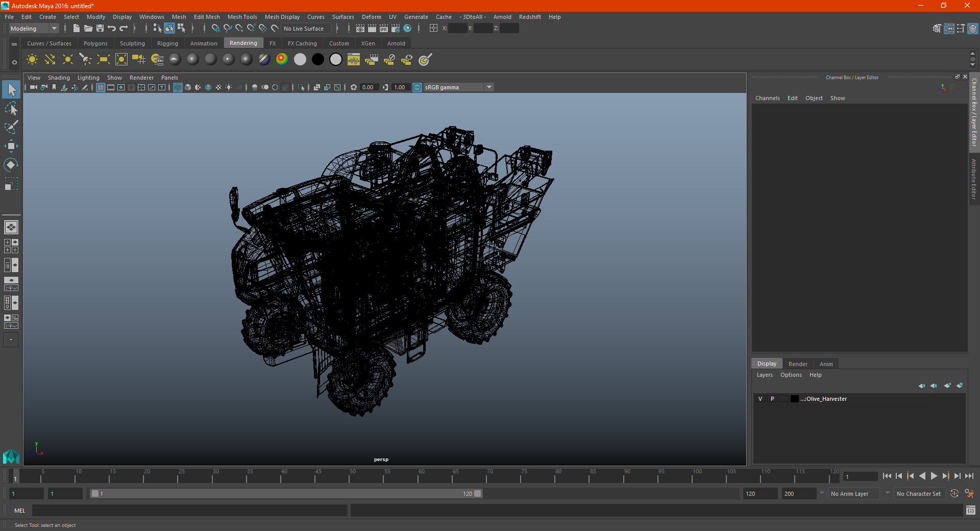This screenshot has height=531, width=980.
Task: Switch to the Polygons shelf tab
Action: (95, 43)
